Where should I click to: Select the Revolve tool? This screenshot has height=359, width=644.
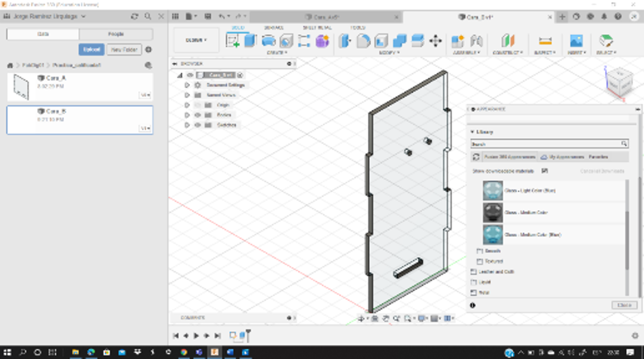coord(268,41)
